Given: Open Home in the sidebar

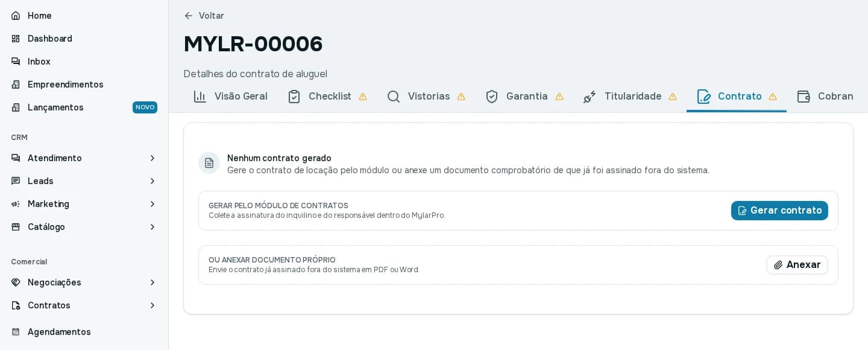Looking at the screenshot, I should click(84, 16).
